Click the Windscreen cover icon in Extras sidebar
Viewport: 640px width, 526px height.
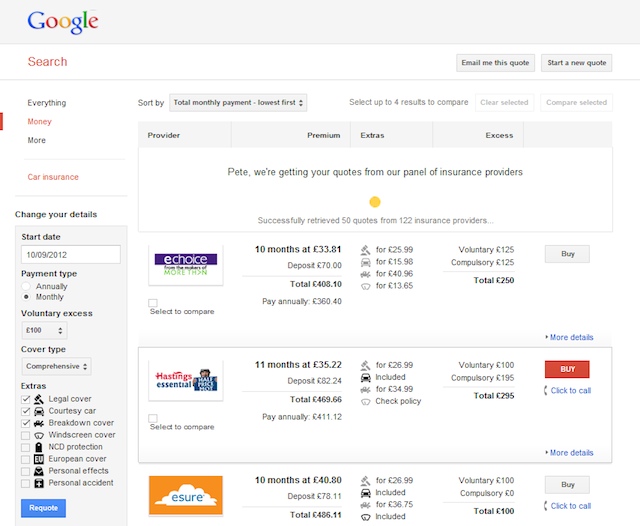tap(39, 435)
